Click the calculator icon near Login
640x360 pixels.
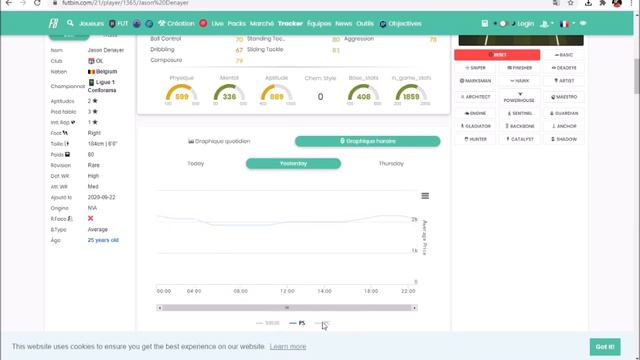(x=484, y=23)
